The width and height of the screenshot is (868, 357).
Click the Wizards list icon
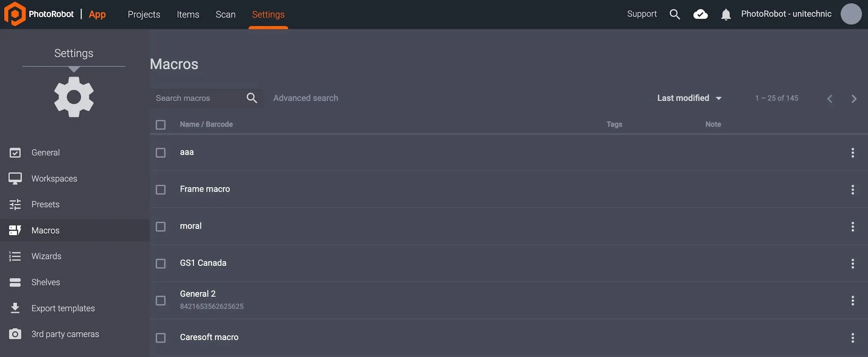click(15, 257)
